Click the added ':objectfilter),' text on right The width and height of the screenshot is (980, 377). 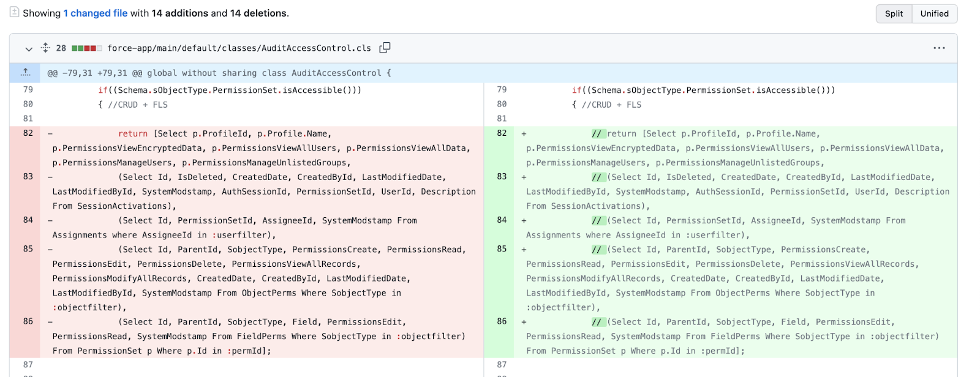coord(563,307)
